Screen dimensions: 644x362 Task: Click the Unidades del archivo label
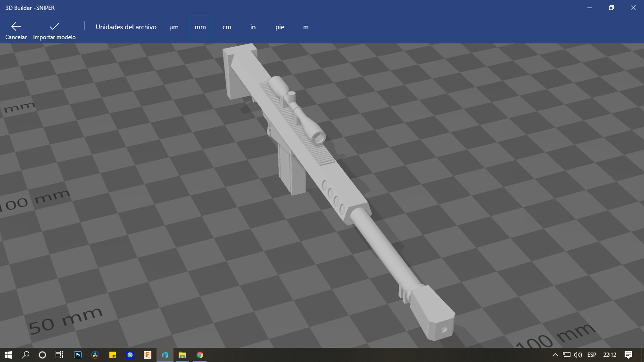pyautogui.click(x=125, y=27)
